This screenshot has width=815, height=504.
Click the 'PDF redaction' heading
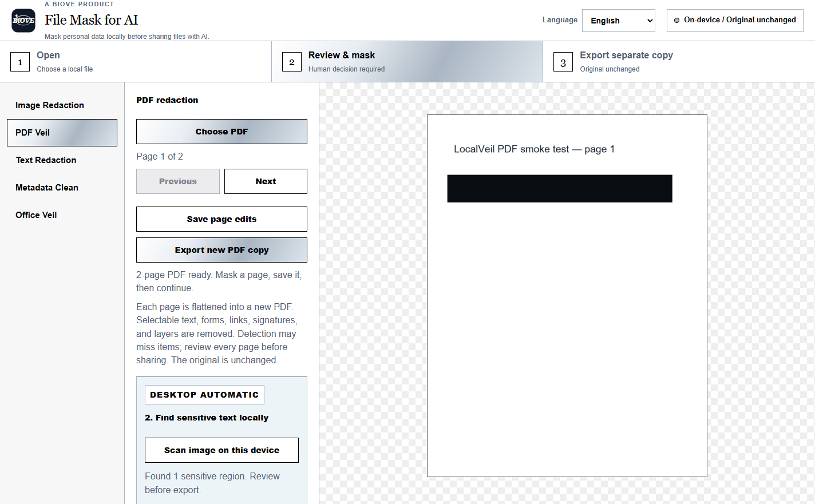(167, 100)
